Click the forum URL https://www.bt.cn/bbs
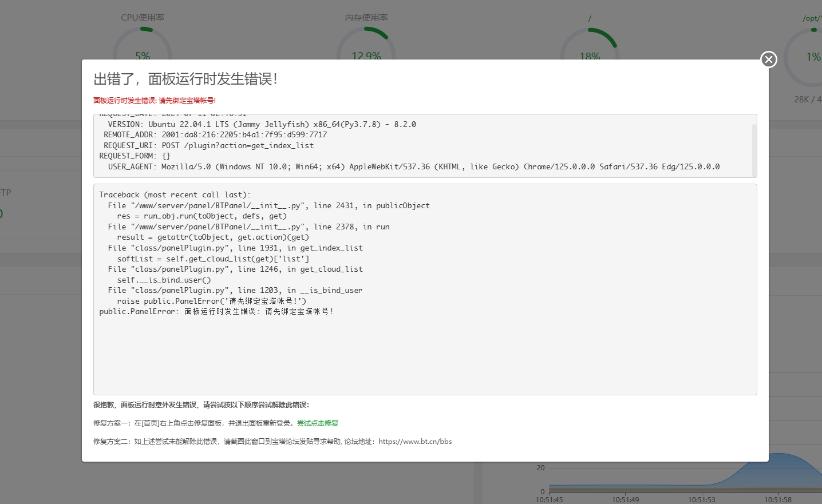This screenshot has width=822, height=504. point(415,442)
